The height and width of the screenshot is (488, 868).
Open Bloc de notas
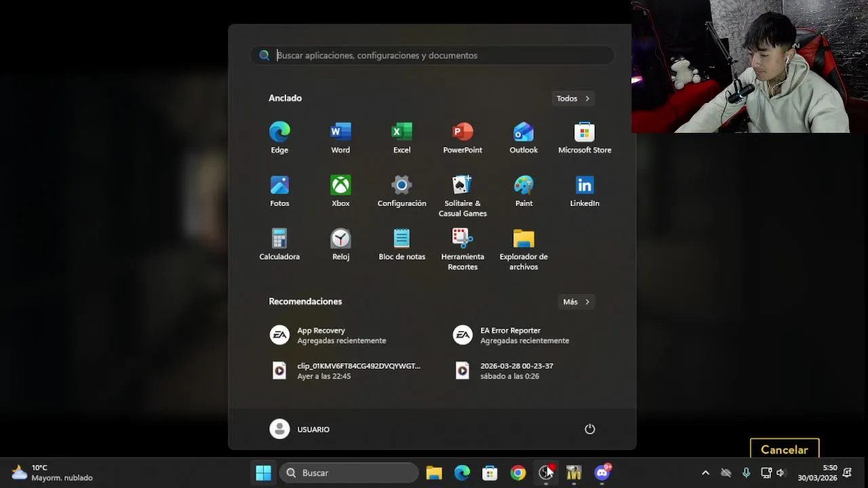[x=401, y=245]
